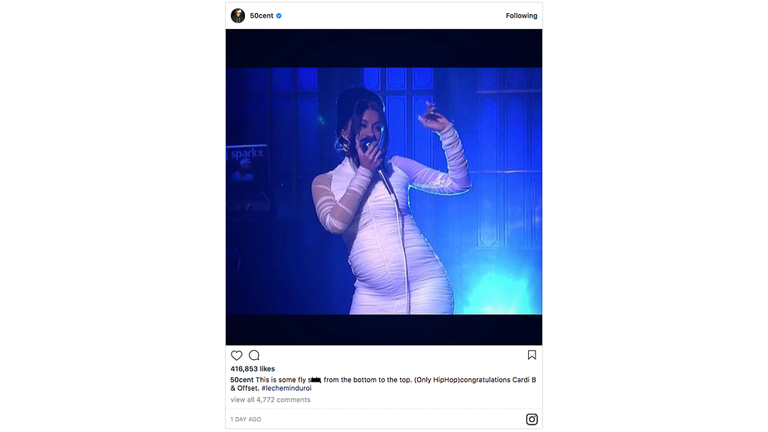The height and width of the screenshot is (432, 768).
Task: Save the post with the bookmark icon
Action: click(x=532, y=355)
